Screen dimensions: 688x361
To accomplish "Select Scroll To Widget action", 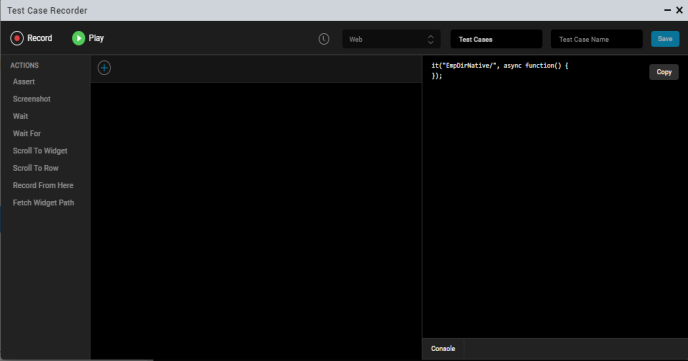I will (x=40, y=151).
